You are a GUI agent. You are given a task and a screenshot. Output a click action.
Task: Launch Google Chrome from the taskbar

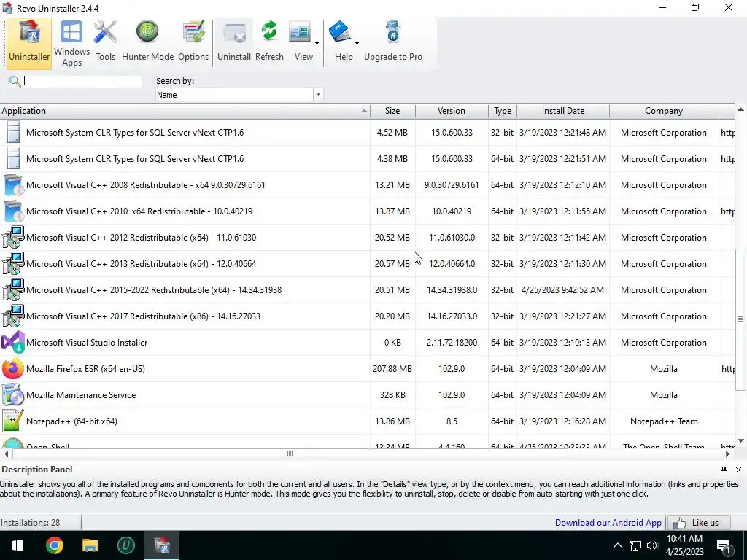(54, 545)
